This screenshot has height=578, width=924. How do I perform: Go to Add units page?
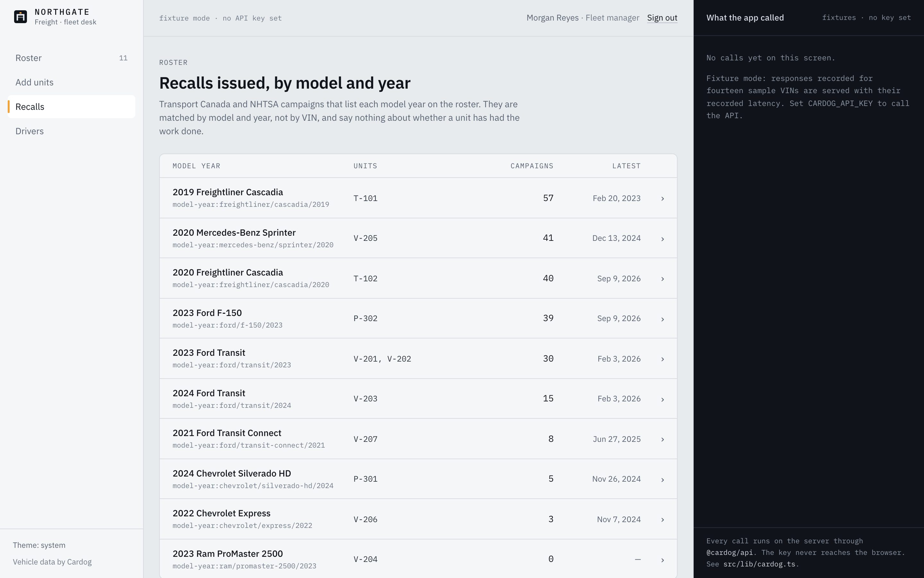[72, 83]
